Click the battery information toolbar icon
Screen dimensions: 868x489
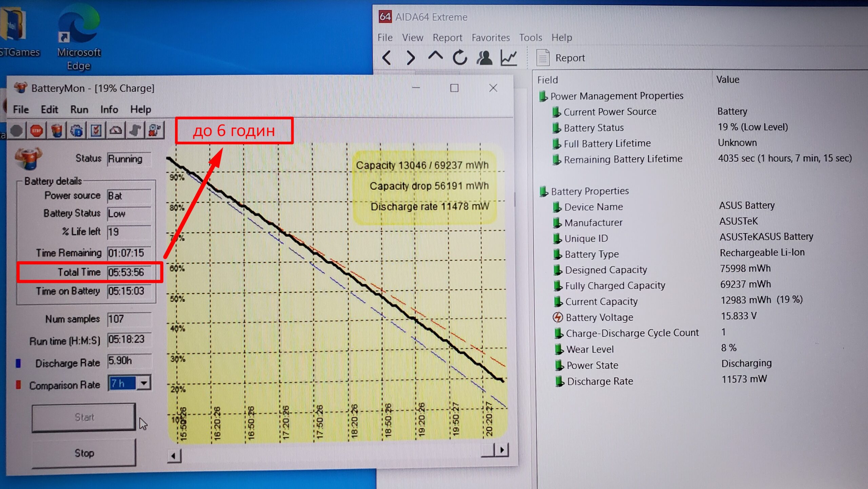57,131
